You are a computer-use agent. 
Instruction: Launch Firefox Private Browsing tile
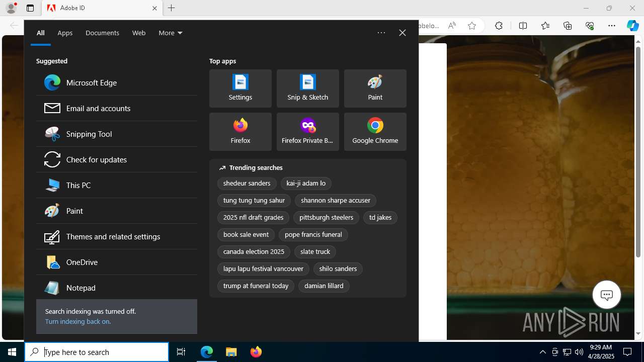(308, 132)
